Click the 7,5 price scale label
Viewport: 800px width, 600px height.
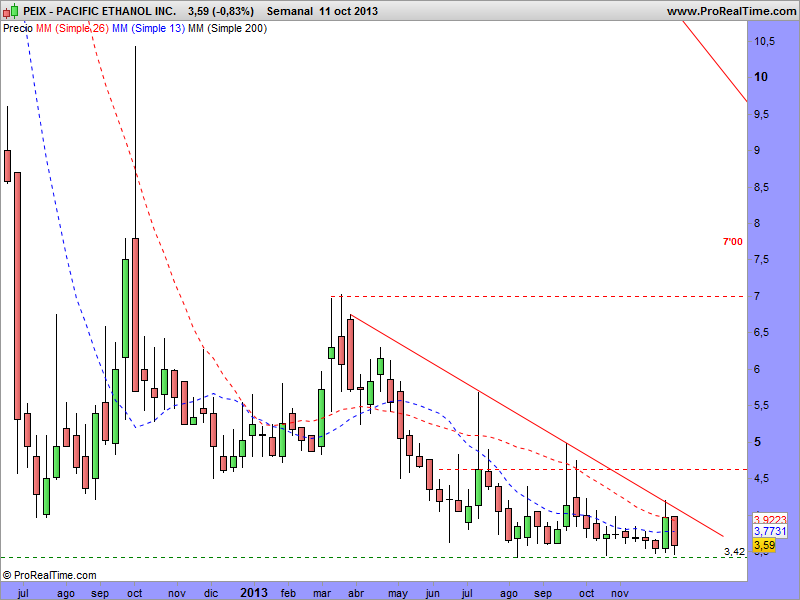762,260
